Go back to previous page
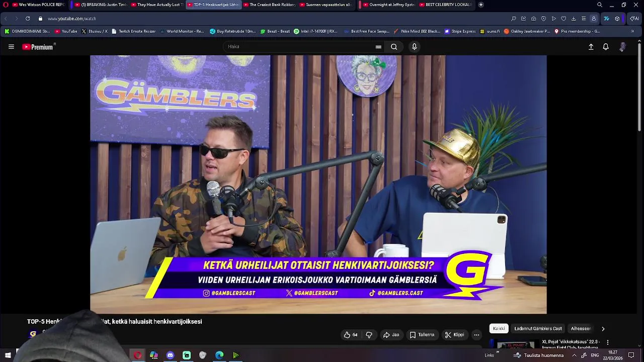644x362 pixels. pyautogui.click(x=6, y=19)
